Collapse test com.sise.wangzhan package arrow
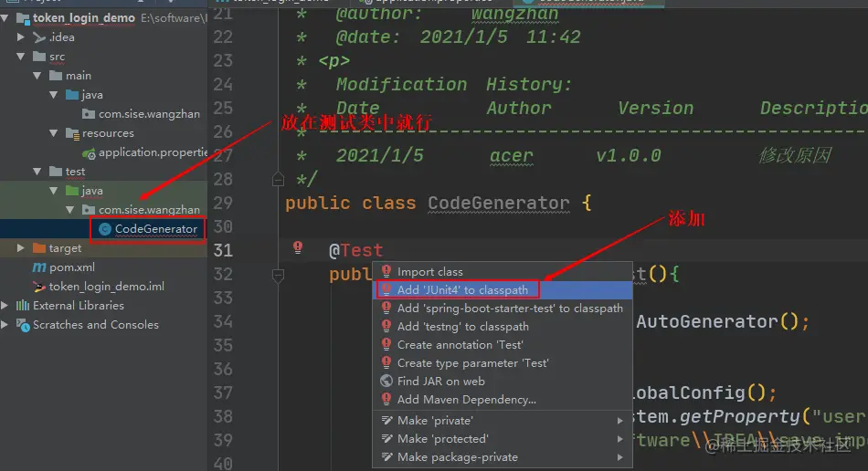 (69, 210)
